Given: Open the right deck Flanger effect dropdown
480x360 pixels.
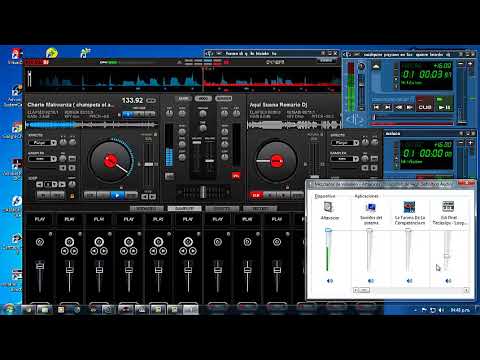Looking at the screenshot, I should 345,143.
